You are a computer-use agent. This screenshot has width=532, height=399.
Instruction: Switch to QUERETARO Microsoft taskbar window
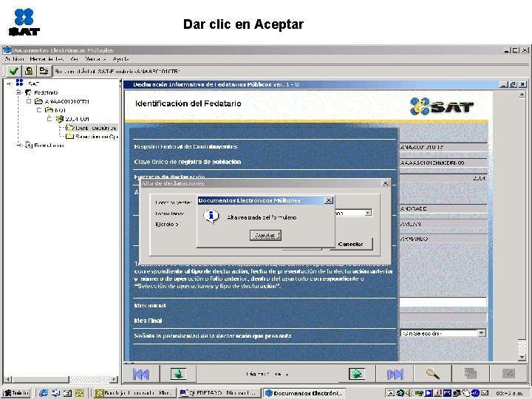pos(219,393)
